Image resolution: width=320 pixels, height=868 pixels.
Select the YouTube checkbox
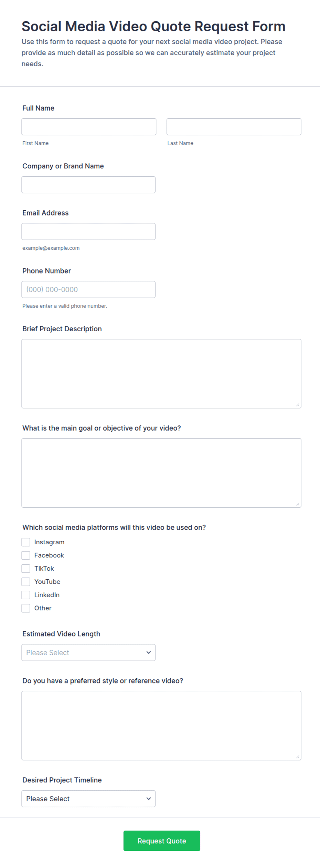(x=26, y=582)
